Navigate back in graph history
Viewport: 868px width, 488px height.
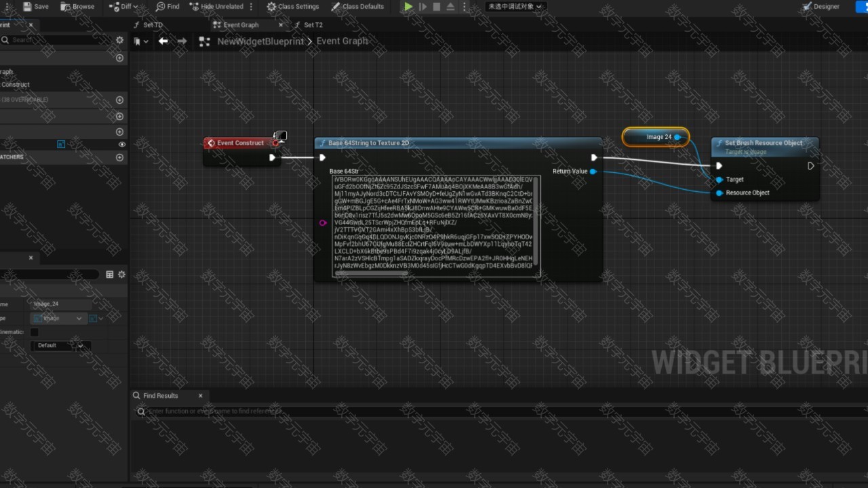tap(163, 41)
